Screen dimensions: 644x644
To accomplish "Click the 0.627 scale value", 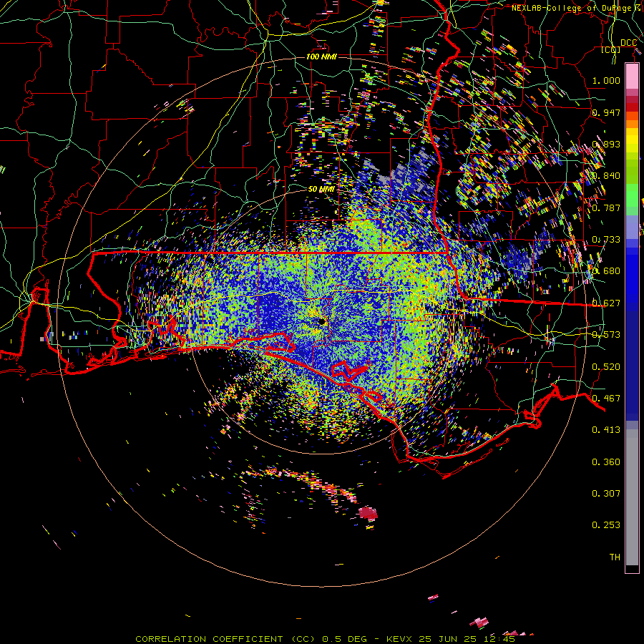I will pos(606,303).
